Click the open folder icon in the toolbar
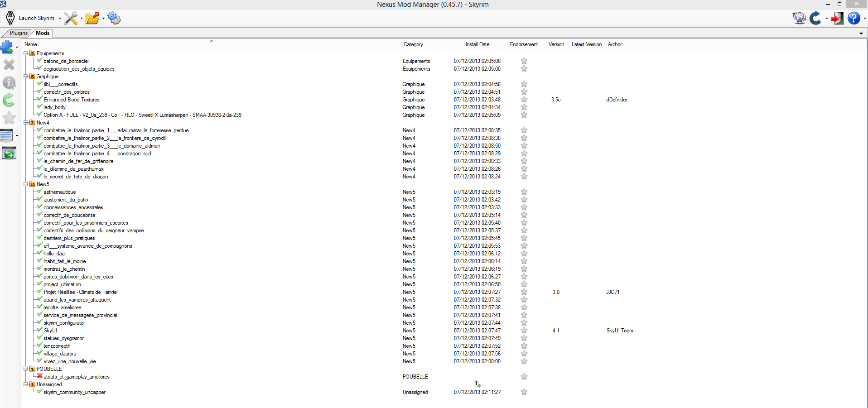868x408 pixels. point(92,18)
